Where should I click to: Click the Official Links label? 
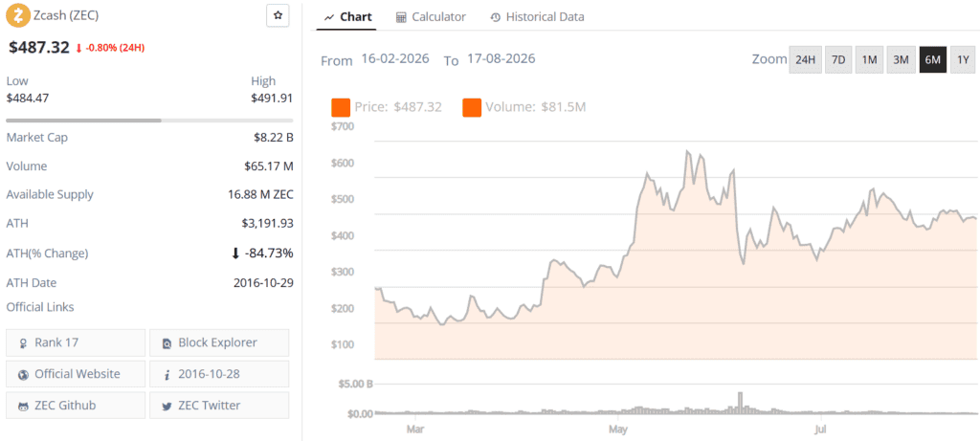pyautogui.click(x=40, y=307)
